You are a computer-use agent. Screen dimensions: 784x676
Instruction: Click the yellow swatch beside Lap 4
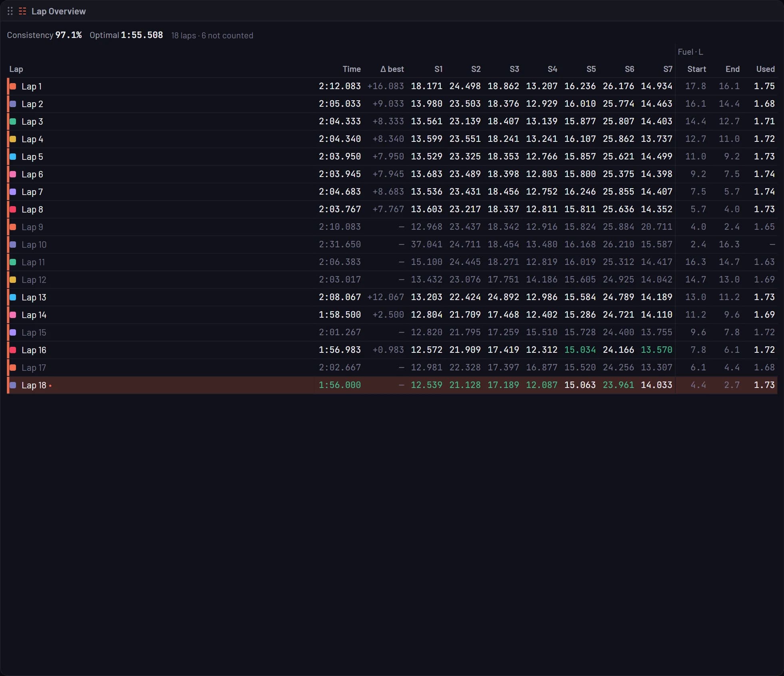[x=13, y=139]
